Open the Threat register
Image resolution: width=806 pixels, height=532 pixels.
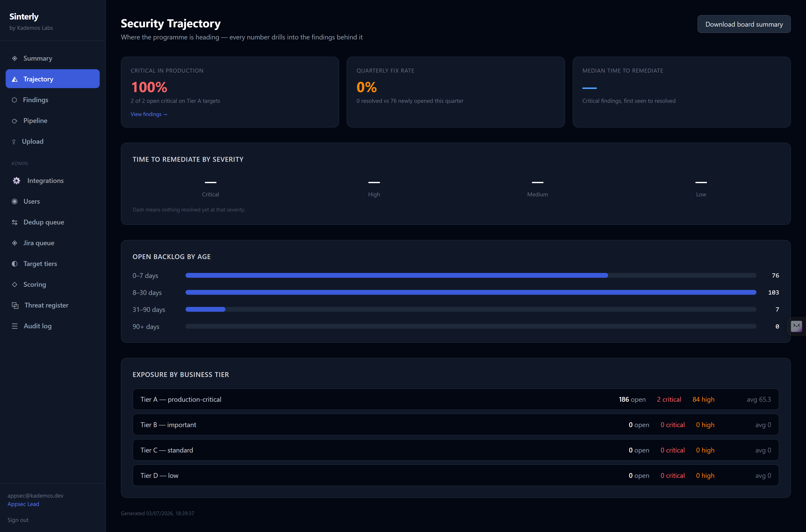click(53, 305)
